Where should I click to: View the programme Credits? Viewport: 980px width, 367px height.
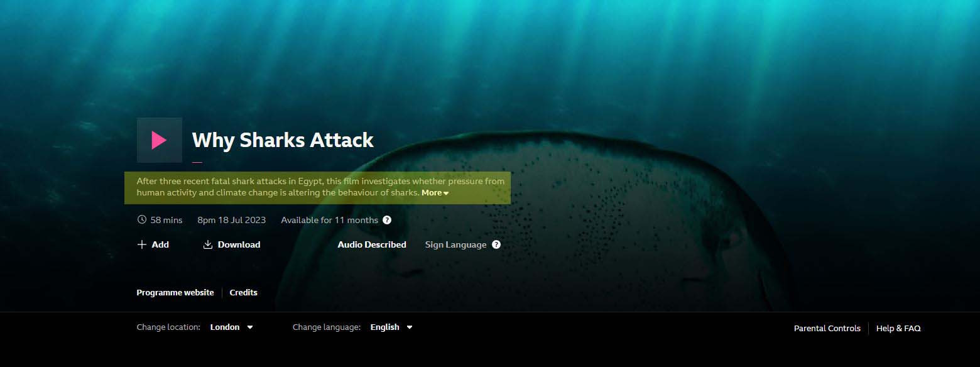(x=243, y=293)
